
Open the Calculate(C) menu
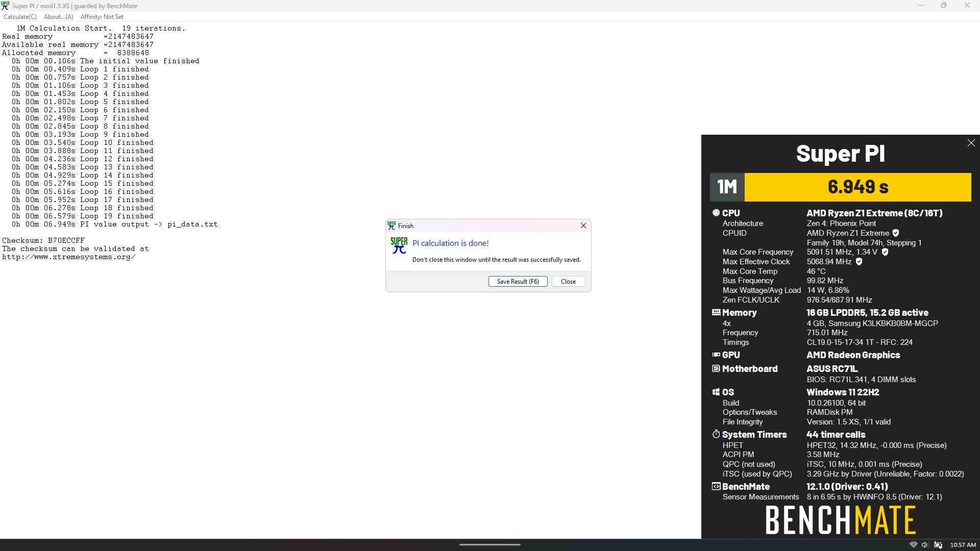tap(20, 17)
